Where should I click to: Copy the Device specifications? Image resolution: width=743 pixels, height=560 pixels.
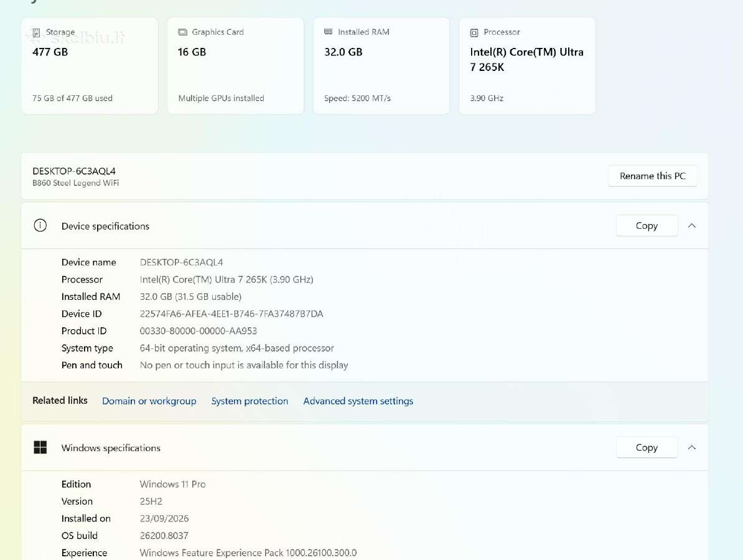pyautogui.click(x=647, y=225)
